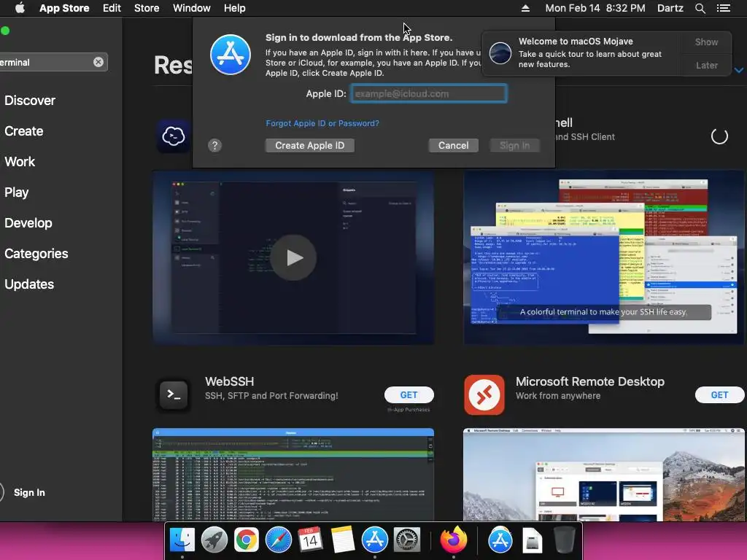
Task: Open Firefox from the Dock
Action: (454, 540)
